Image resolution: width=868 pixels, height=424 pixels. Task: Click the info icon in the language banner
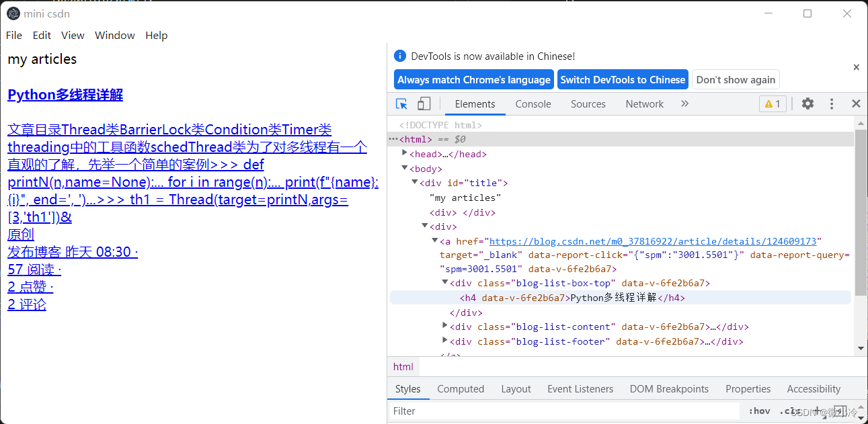coord(400,56)
